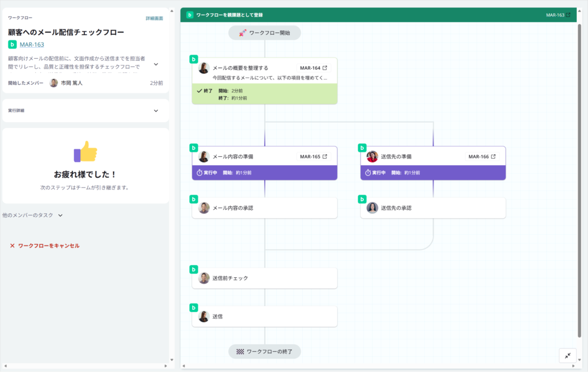Screen dimensions: 588x372
Task: Click the Backlog logo in the green header bar
Action: (x=190, y=15)
